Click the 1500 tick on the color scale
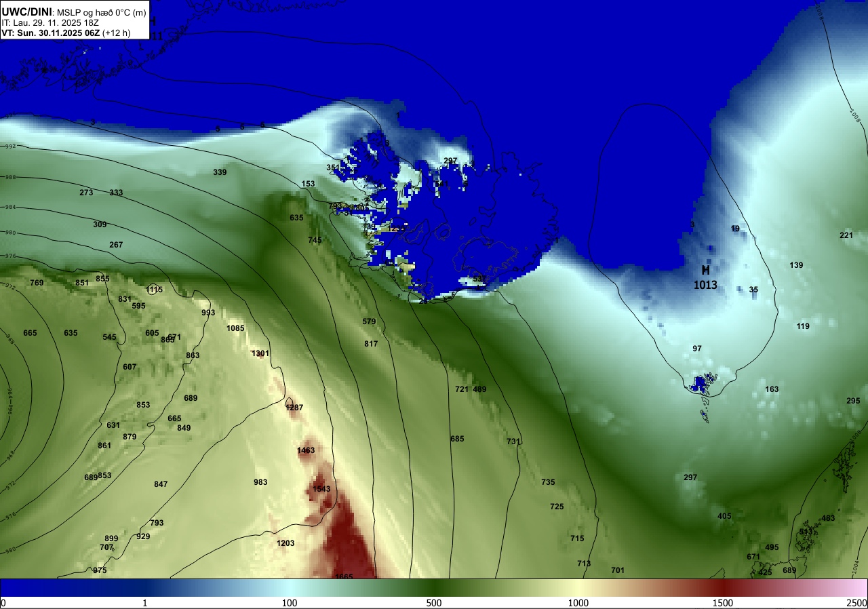The width and height of the screenshot is (868, 609). pos(723,603)
